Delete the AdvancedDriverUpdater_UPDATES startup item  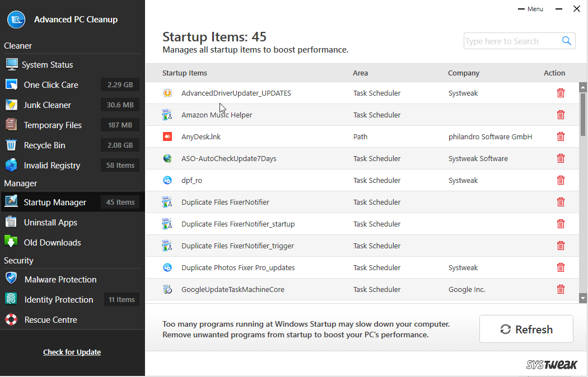click(561, 93)
